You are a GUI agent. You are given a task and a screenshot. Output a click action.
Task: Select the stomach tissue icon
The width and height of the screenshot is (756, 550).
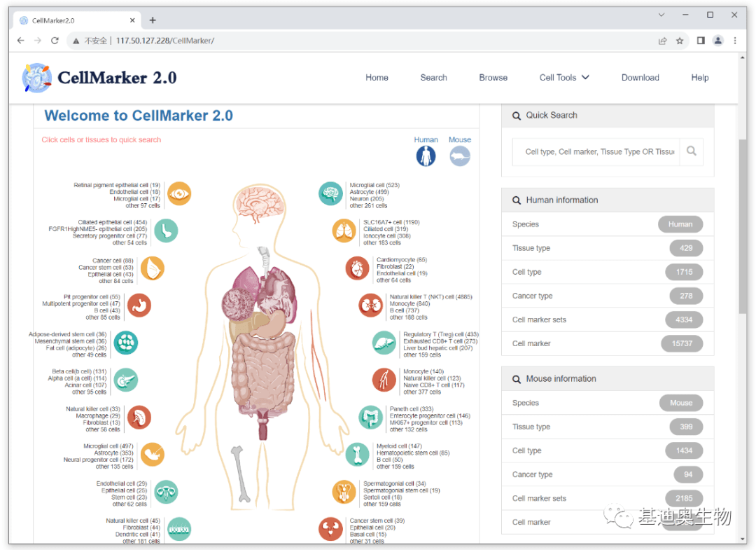(139, 305)
